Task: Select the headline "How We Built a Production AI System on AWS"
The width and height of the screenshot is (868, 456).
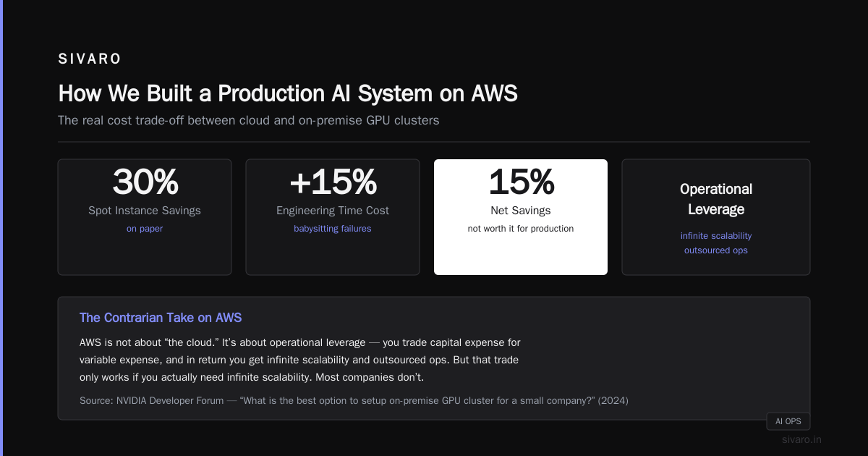Action: pos(288,93)
